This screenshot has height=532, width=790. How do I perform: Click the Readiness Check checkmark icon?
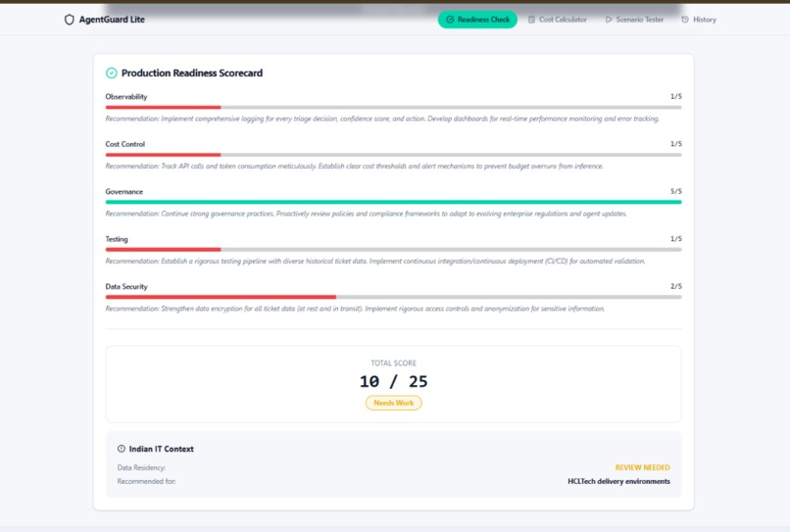click(x=450, y=20)
